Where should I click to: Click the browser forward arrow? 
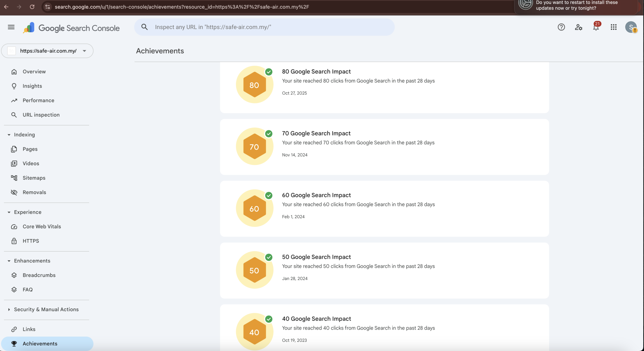pos(19,7)
